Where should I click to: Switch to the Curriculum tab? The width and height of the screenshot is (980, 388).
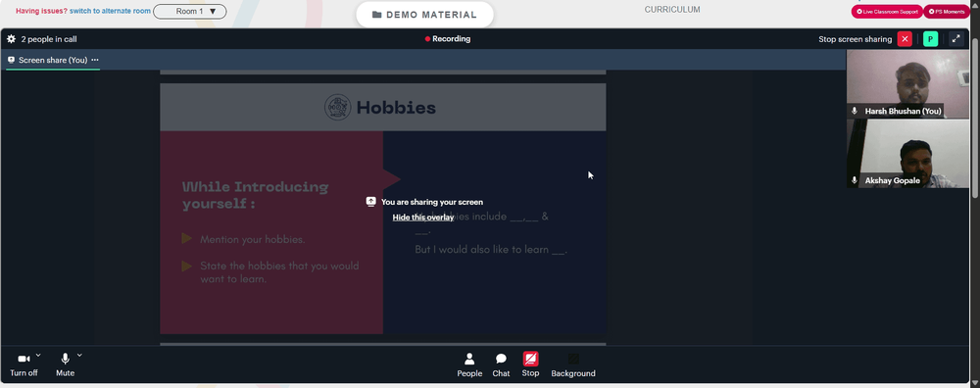click(672, 10)
